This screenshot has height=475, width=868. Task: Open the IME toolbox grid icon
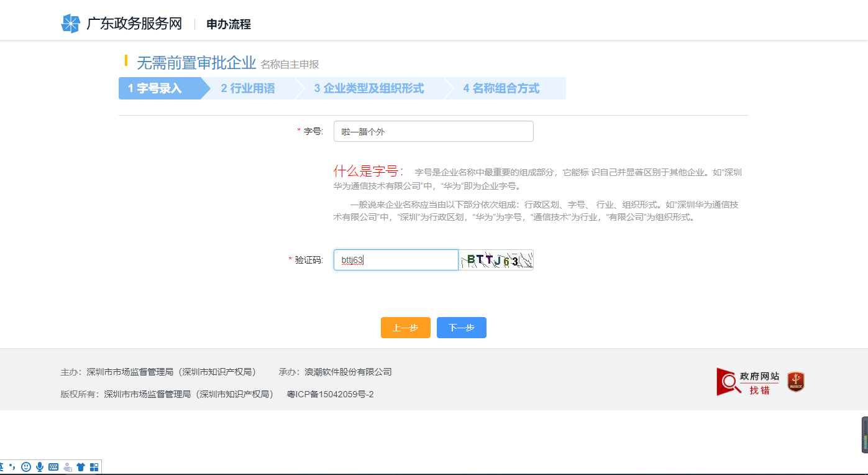[x=94, y=466]
